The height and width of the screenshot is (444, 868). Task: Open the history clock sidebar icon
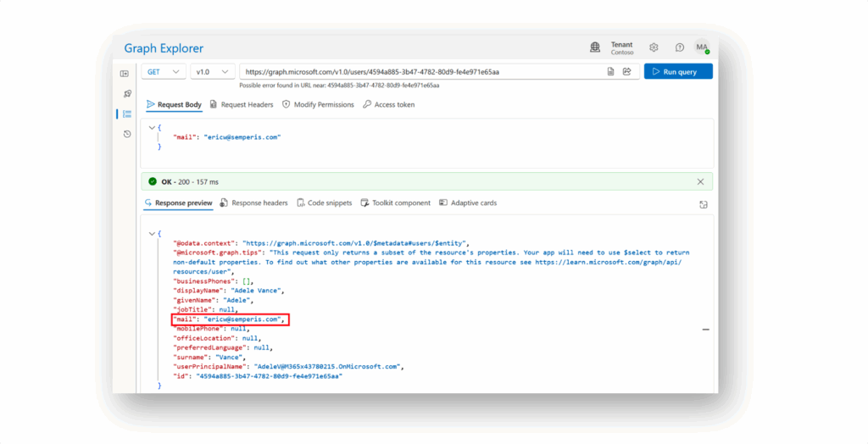(x=127, y=134)
